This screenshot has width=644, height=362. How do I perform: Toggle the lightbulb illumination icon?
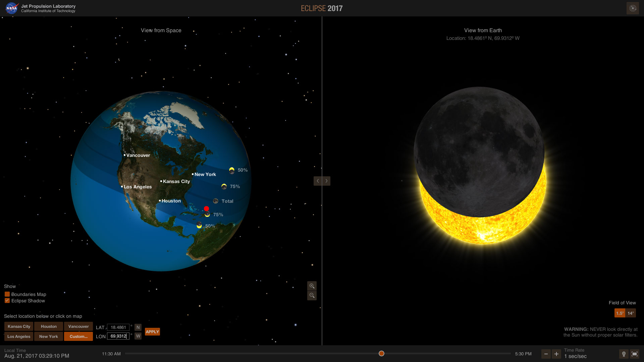tap(624, 354)
